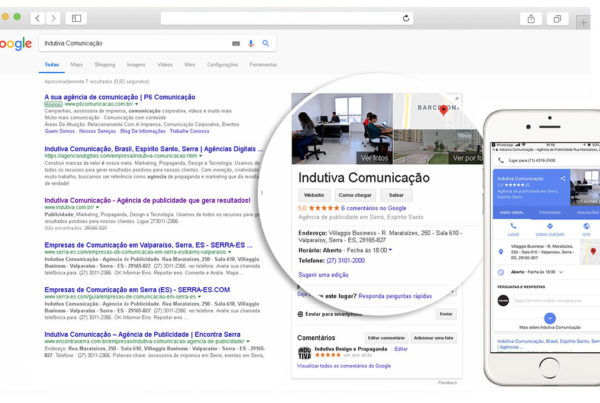
Task: Open the URL dropdown arrow of P6 Comunicação ad
Action: click(137, 104)
